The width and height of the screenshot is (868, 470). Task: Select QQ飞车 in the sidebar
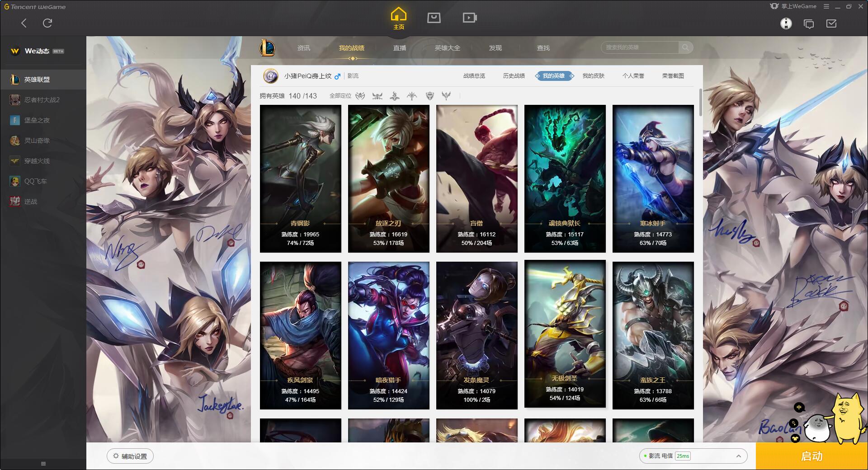click(43, 181)
